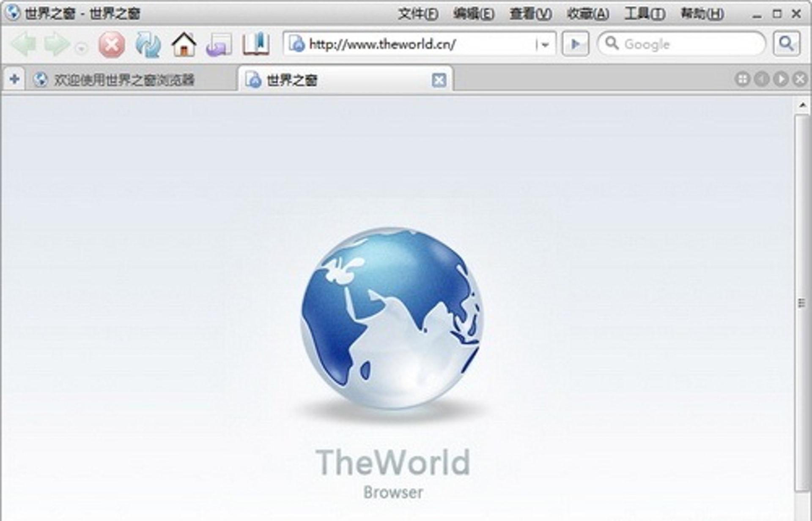The width and height of the screenshot is (812, 521).
Task: Switch to 欢迎使用世界之窗浏览器 tab
Action: 123,79
